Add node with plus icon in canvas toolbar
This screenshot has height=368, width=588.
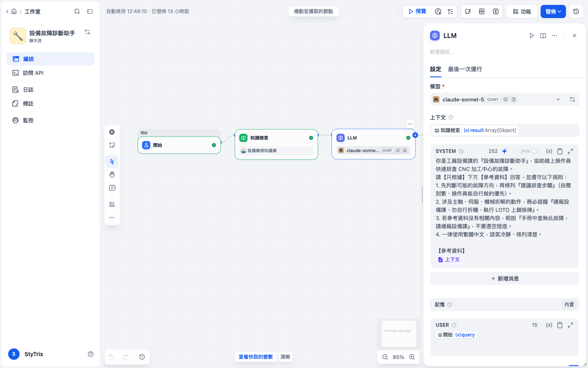pyautogui.click(x=112, y=132)
